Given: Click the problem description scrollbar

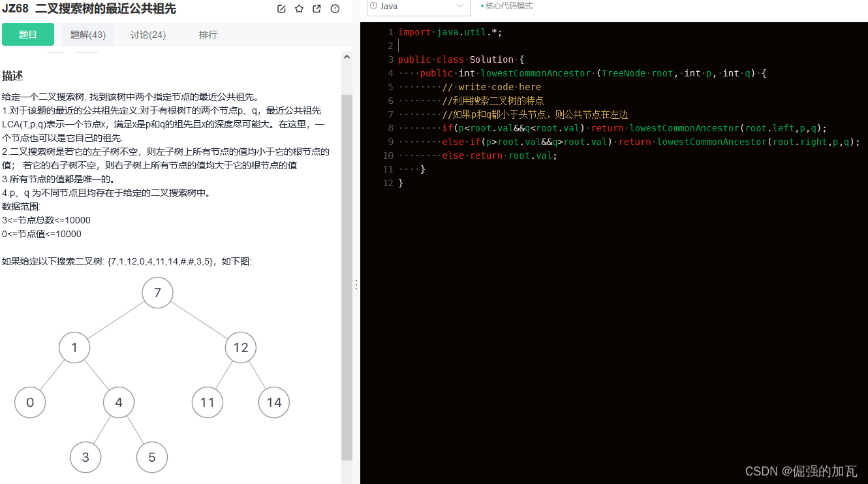Looking at the screenshot, I should click(347, 276).
